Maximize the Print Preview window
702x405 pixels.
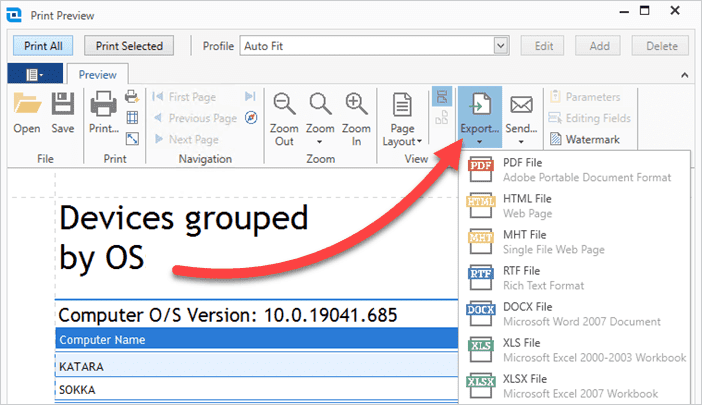pos(644,11)
